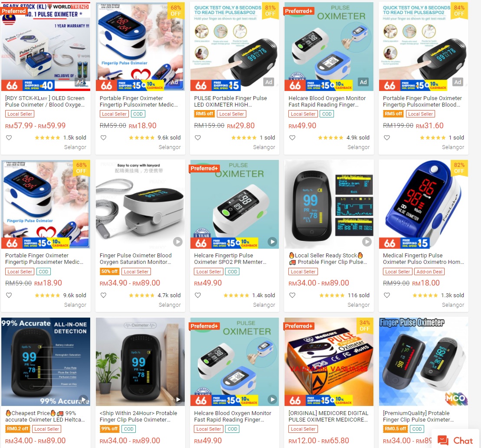Click Add-on Deal tag on Medical Fingertip oximeter
The image size is (481, 448).
coord(429,272)
